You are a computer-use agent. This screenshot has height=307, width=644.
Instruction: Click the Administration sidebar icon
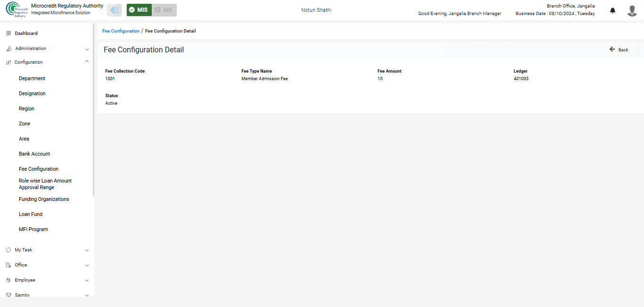click(x=8, y=49)
